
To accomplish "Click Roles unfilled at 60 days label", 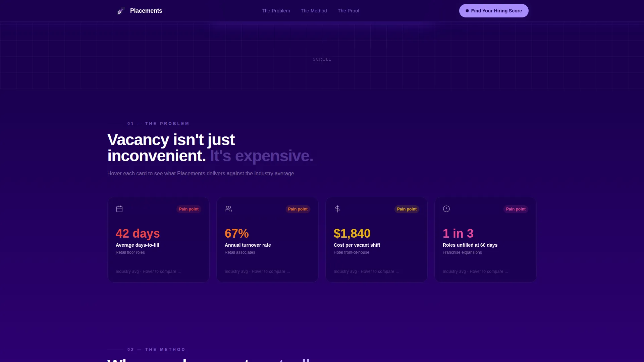I will [x=470, y=245].
